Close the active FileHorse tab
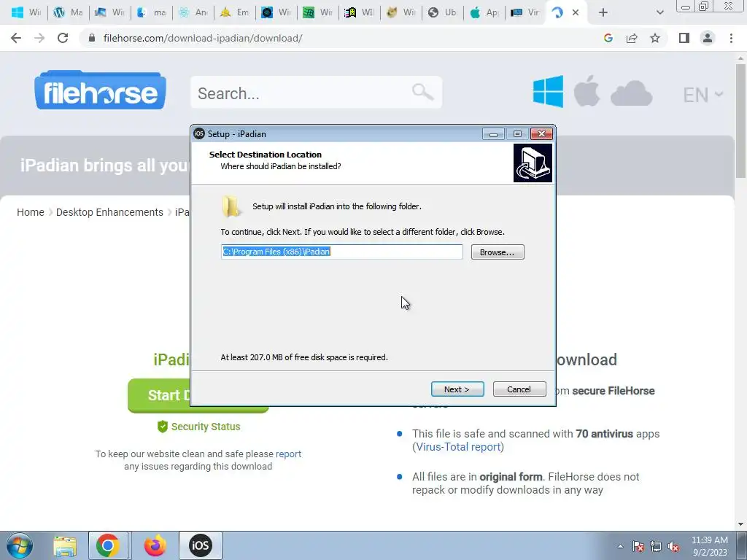 pyautogui.click(x=576, y=12)
